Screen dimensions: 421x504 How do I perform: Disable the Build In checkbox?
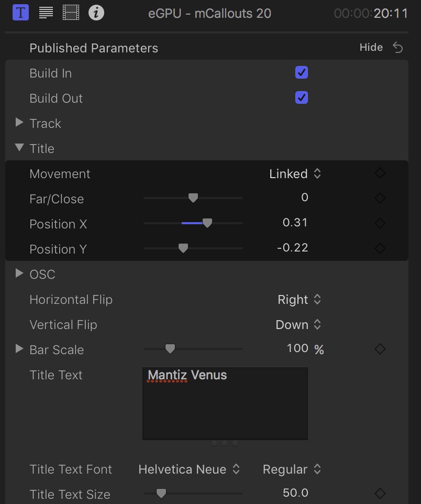coord(301,73)
